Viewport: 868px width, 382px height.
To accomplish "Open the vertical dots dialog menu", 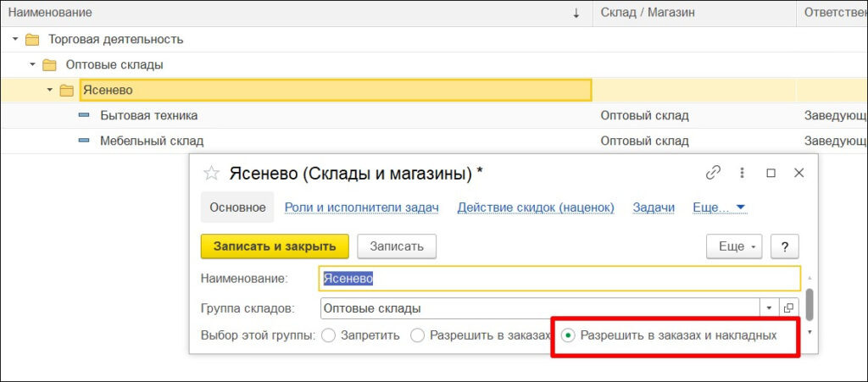I will point(743,173).
